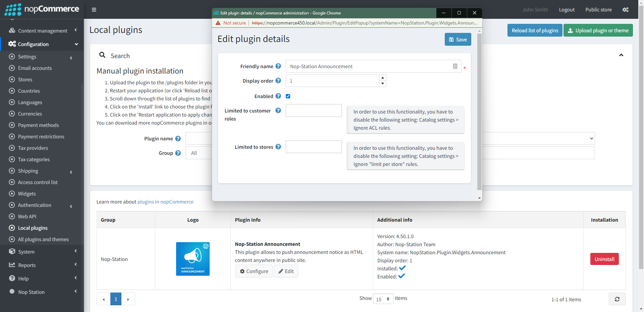Click Upload plugin or theme button

click(x=598, y=30)
